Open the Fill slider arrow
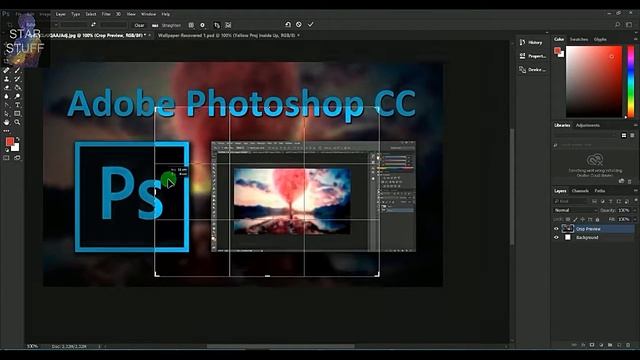The height and width of the screenshot is (360, 640). coord(634,220)
